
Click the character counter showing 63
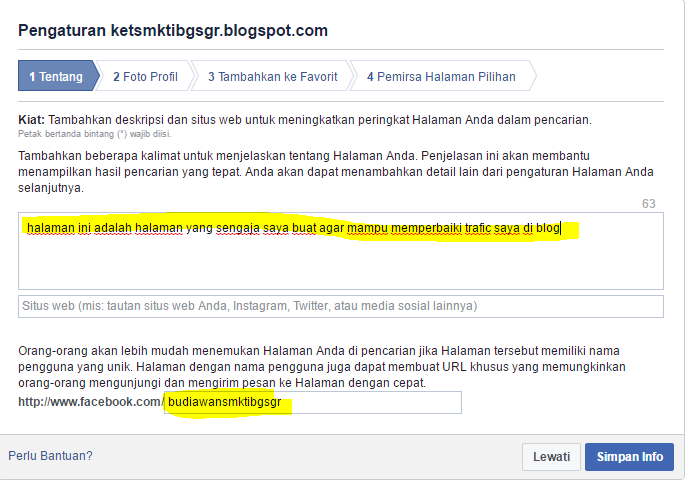point(648,204)
